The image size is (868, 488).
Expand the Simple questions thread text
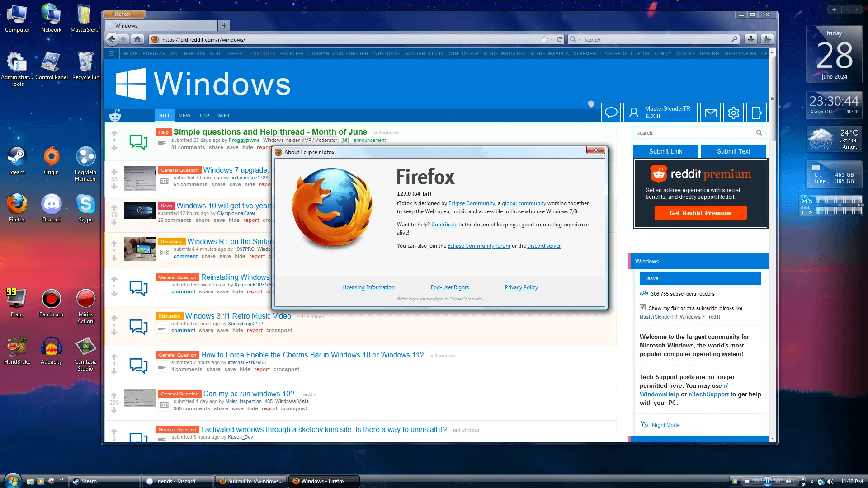click(x=162, y=144)
